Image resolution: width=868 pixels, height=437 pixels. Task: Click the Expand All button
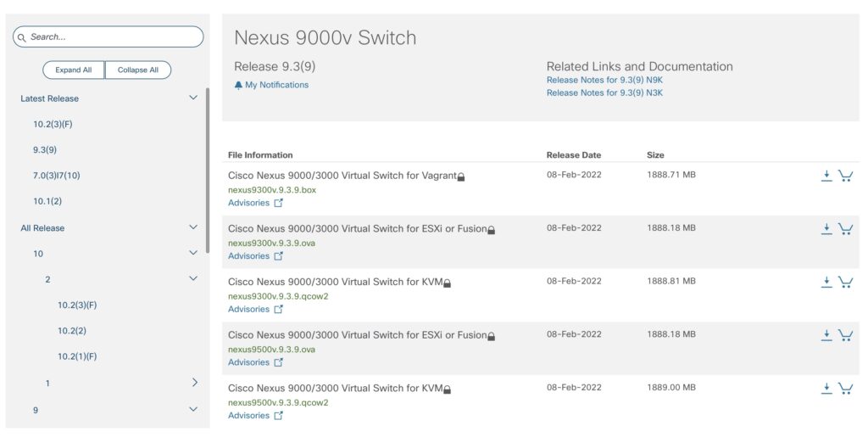pyautogui.click(x=74, y=70)
